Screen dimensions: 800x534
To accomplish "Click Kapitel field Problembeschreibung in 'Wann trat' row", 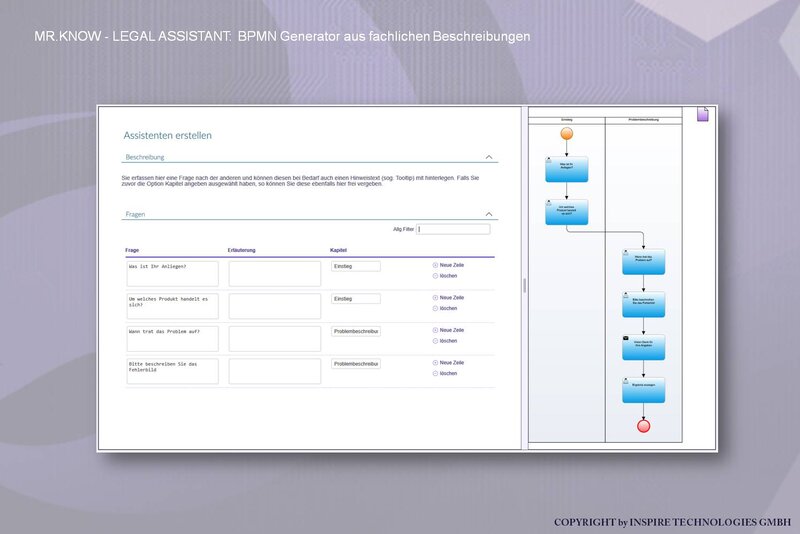I will click(356, 332).
